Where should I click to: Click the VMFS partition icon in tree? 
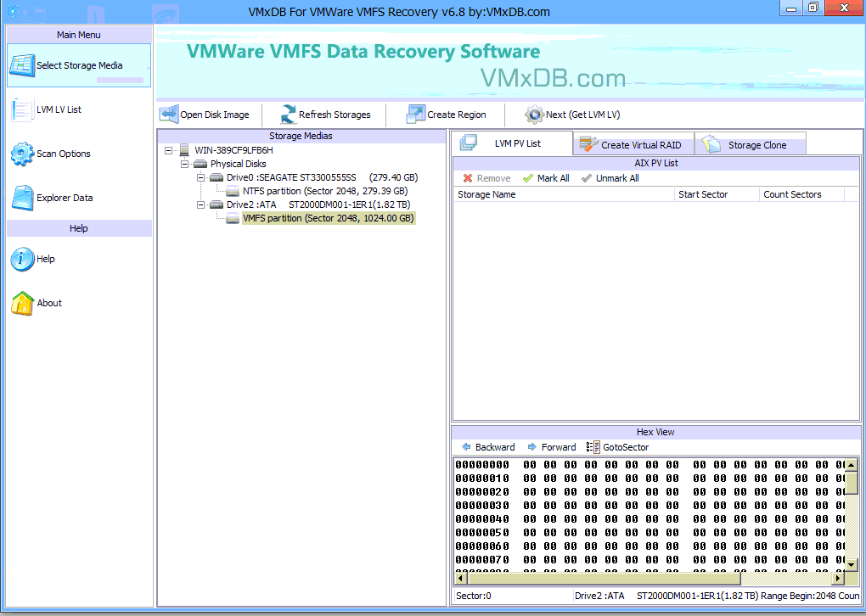click(x=233, y=219)
